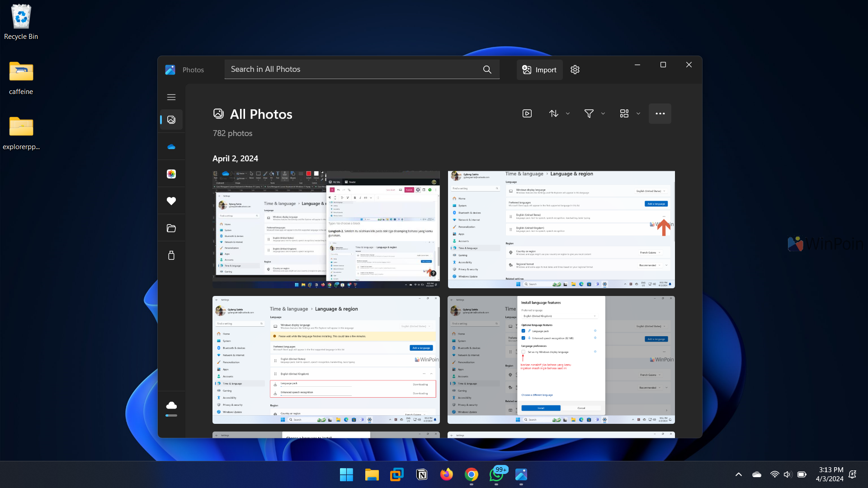Open Folders section in sidebar
The image size is (868, 488).
(x=171, y=228)
